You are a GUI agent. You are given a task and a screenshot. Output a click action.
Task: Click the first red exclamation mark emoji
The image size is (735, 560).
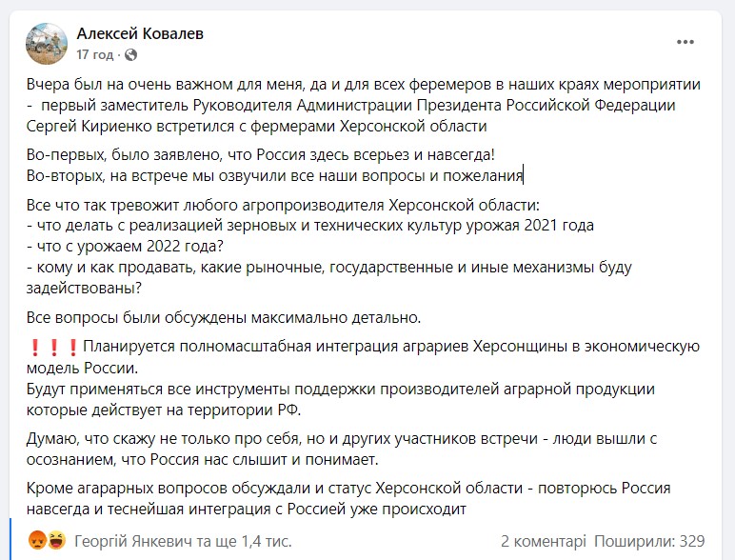click(x=33, y=347)
